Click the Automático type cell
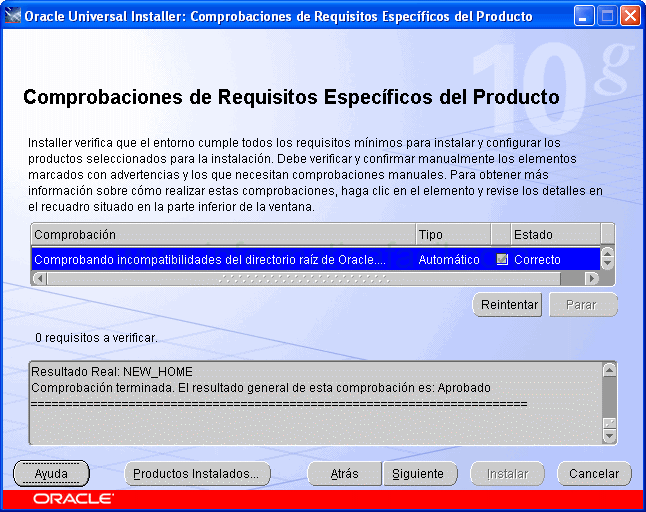646x512 pixels. point(449,260)
